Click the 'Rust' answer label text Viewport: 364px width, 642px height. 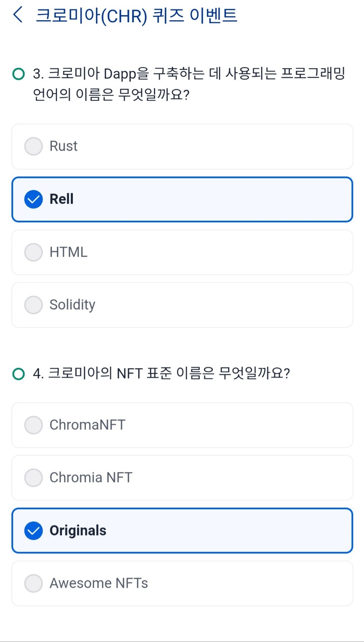64,146
